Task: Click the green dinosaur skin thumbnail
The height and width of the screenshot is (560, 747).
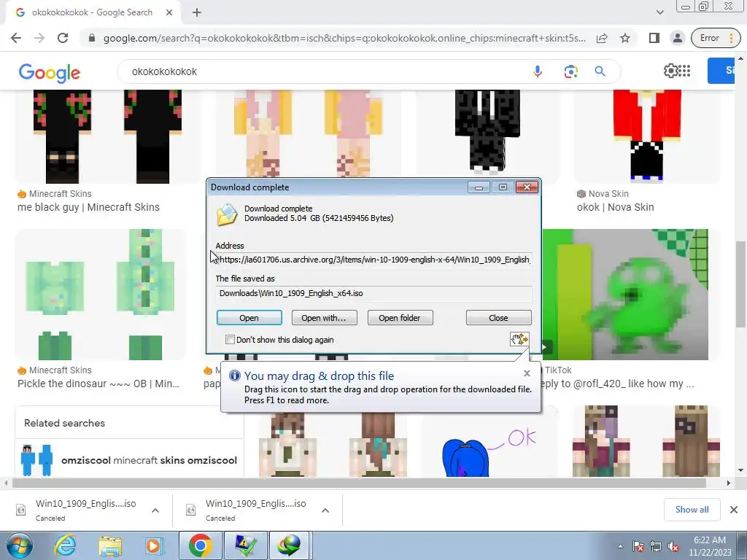Action: (x=101, y=295)
